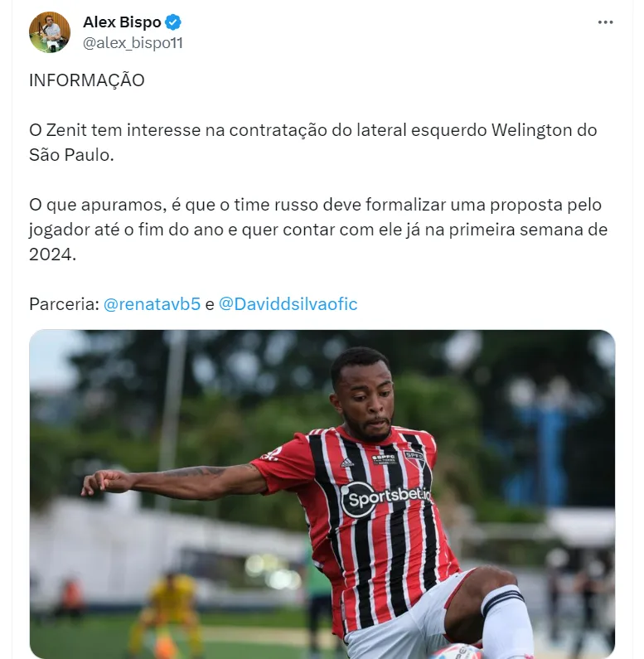Click the Alex Bispo display name
Screen dimensions: 644x659
pos(122,22)
